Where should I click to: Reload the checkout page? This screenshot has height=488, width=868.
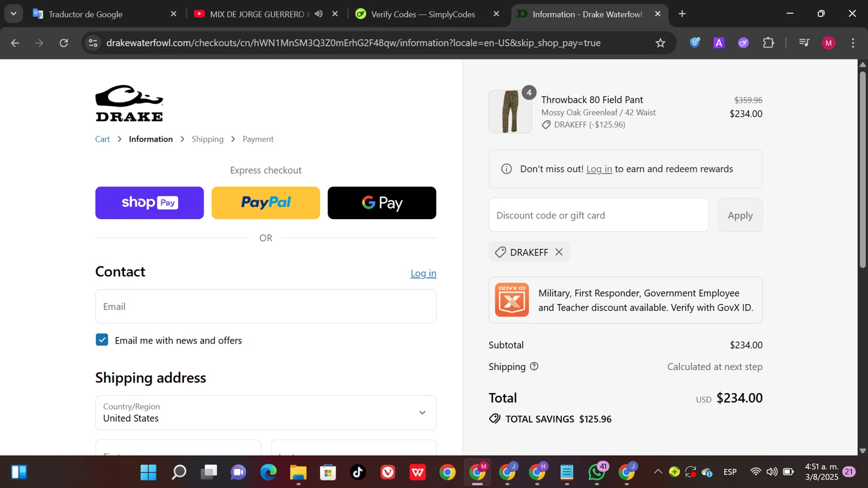pyautogui.click(x=64, y=43)
